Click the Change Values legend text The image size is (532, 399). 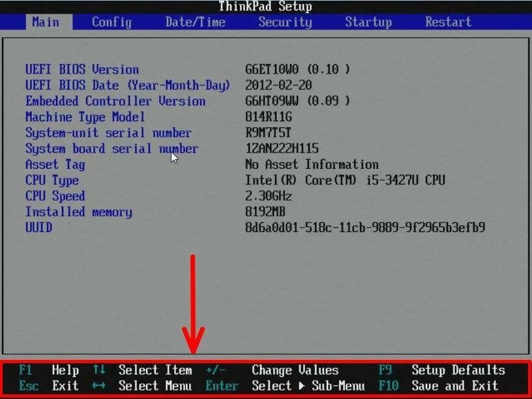pos(295,370)
